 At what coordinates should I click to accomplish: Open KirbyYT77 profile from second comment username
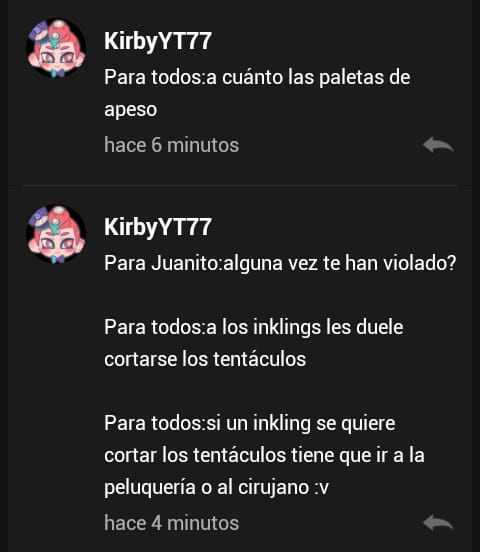pos(158,227)
